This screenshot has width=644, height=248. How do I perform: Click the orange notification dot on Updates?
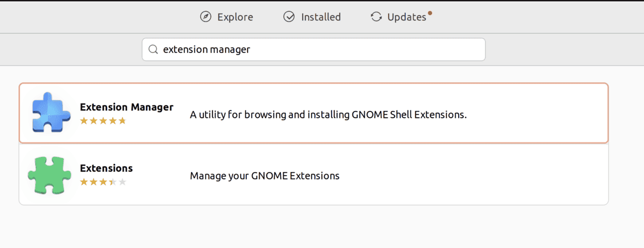[x=430, y=12]
